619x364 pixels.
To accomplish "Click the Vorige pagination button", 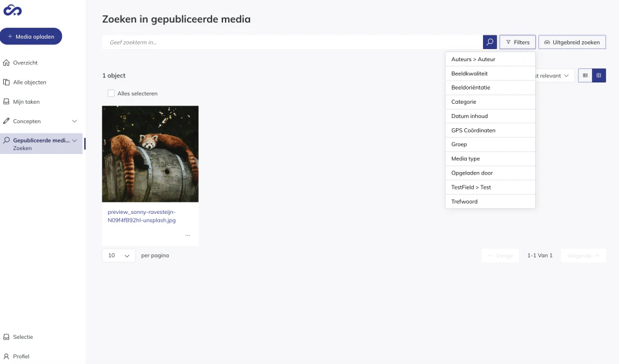I will (x=500, y=256).
